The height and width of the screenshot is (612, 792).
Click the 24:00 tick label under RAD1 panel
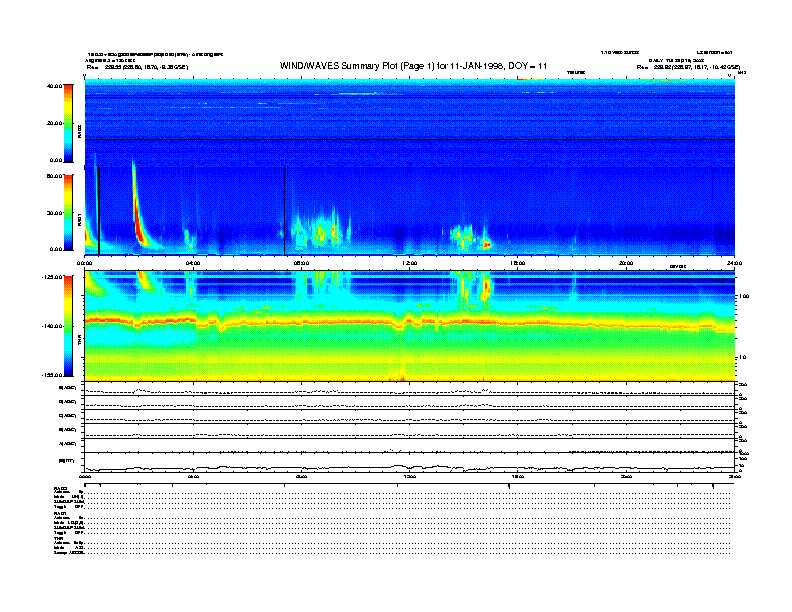coord(733,263)
